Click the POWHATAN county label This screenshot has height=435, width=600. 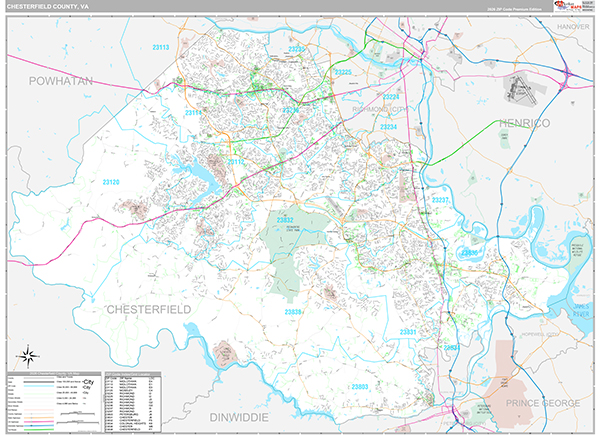(x=60, y=80)
